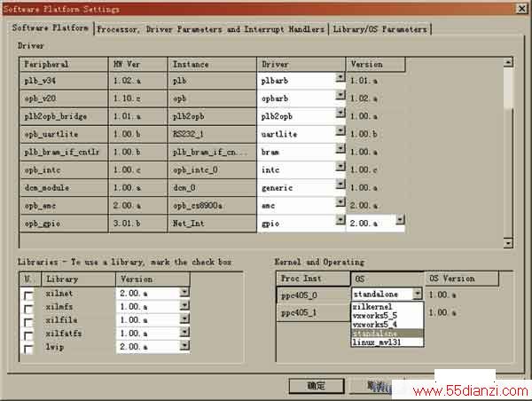Select the plb2opb_bridge peripheral cell

tap(64, 116)
